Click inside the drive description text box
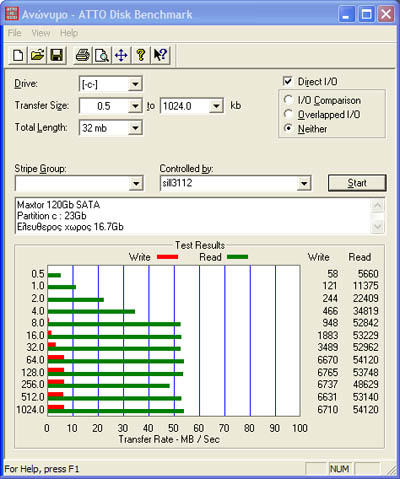This screenshot has height=479, width=400. click(193, 216)
